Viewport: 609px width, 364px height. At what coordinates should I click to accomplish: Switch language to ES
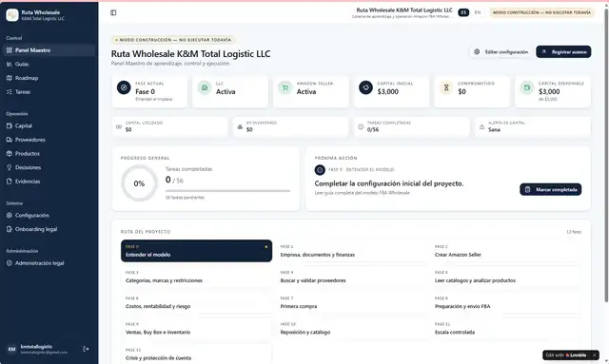463,12
